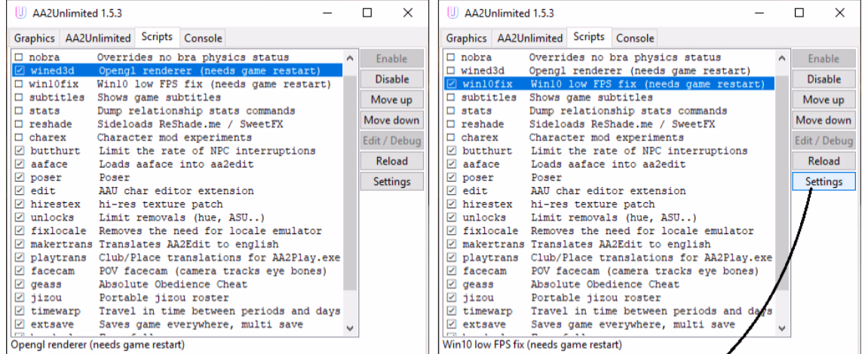Click Disable button in right window
The height and width of the screenshot is (354, 868).
(824, 79)
